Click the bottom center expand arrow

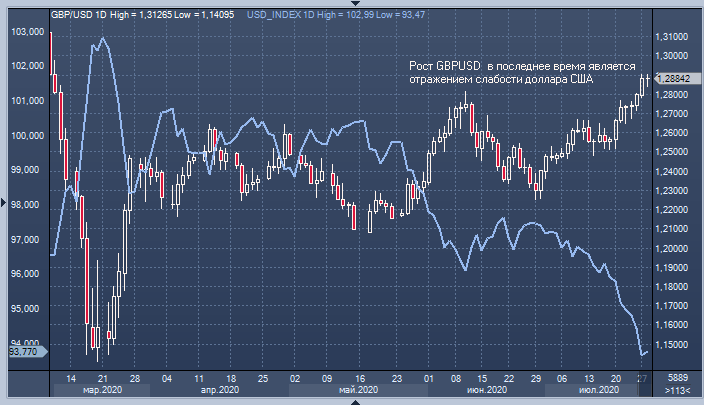coord(353,401)
